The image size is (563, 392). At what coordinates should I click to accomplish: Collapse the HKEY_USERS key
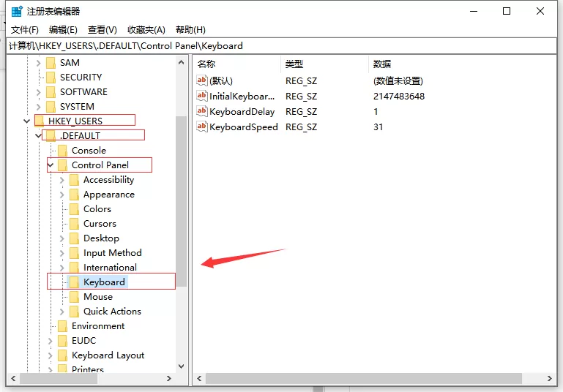click(x=26, y=121)
